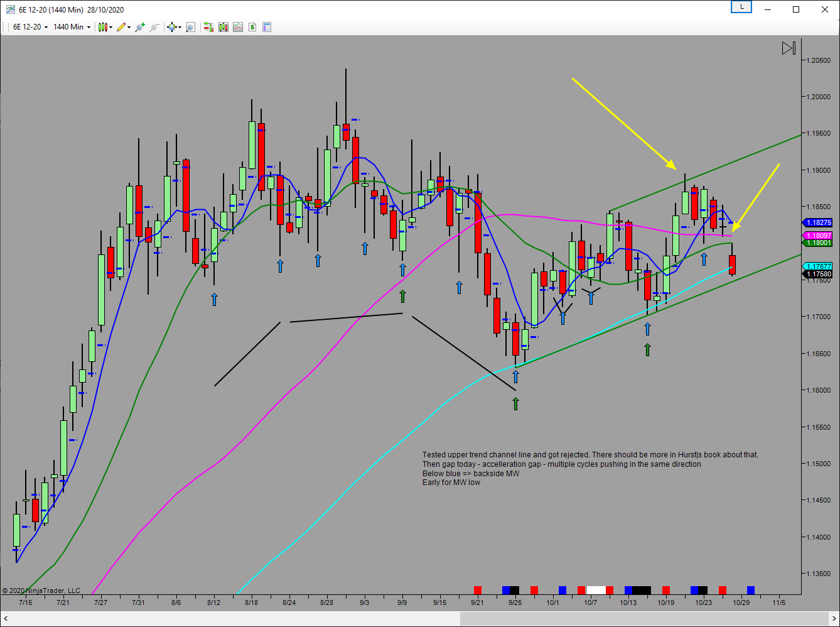Select annotation line 'Below blue => backside MW'
The image size is (840, 627).
point(471,473)
